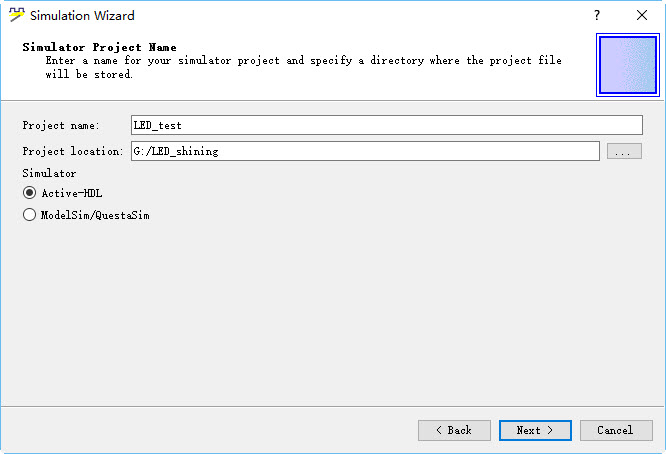Click the blue wizard banner image
The height and width of the screenshot is (454, 666).
click(x=628, y=65)
